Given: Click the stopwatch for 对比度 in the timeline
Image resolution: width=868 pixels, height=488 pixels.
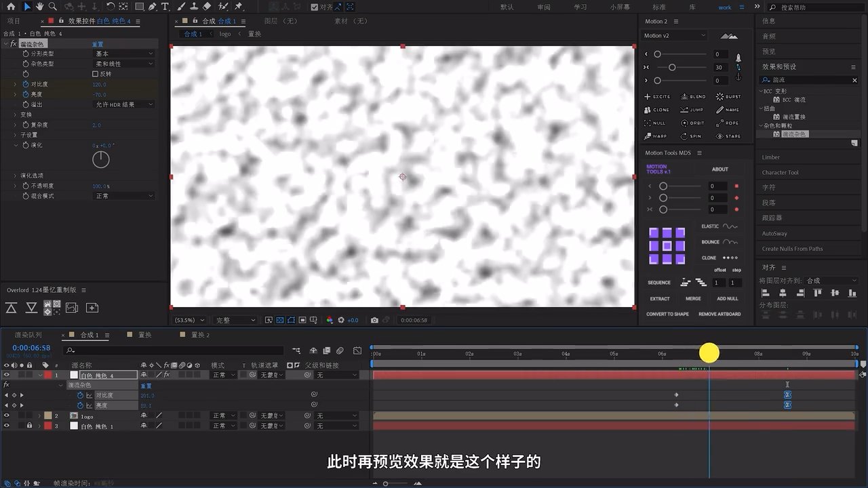Looking at the screenshot, I should point(80,395).
